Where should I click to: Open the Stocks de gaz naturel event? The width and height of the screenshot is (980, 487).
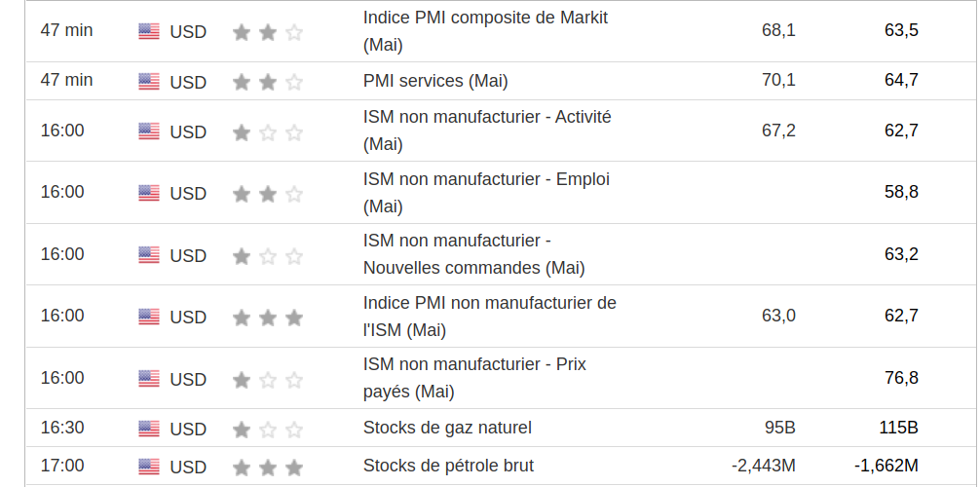click(447, 428)
